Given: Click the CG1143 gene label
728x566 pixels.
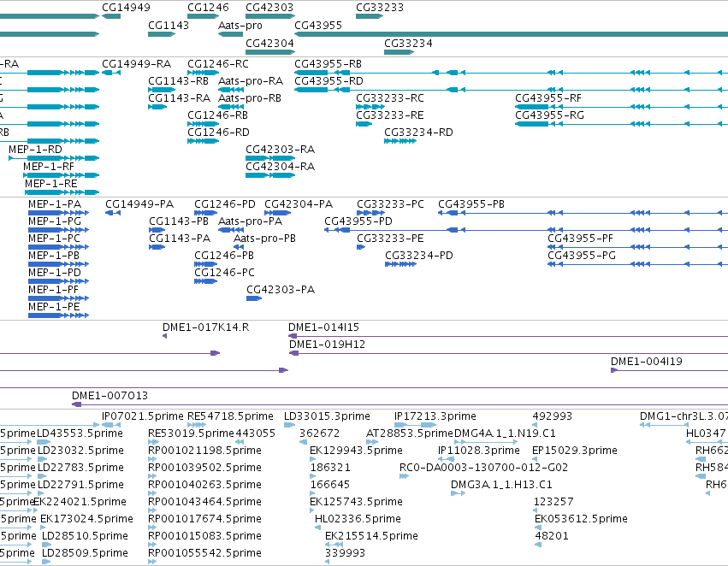Looking at the screenshot, I should [x=169, y=25].
